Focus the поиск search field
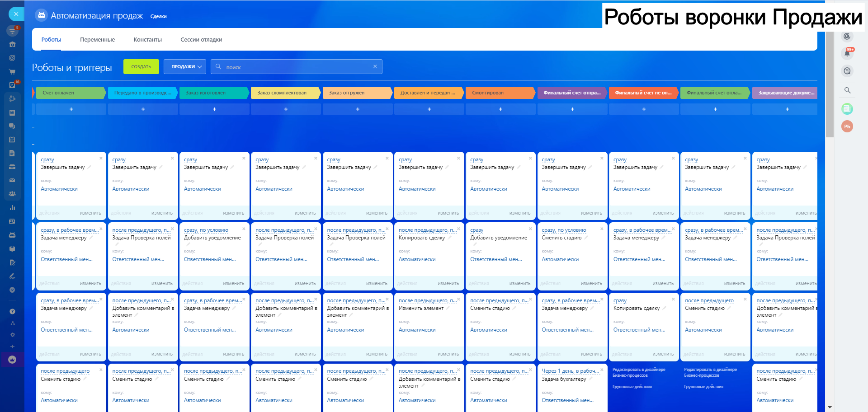The image size is (868, 412). click(296, 67)
